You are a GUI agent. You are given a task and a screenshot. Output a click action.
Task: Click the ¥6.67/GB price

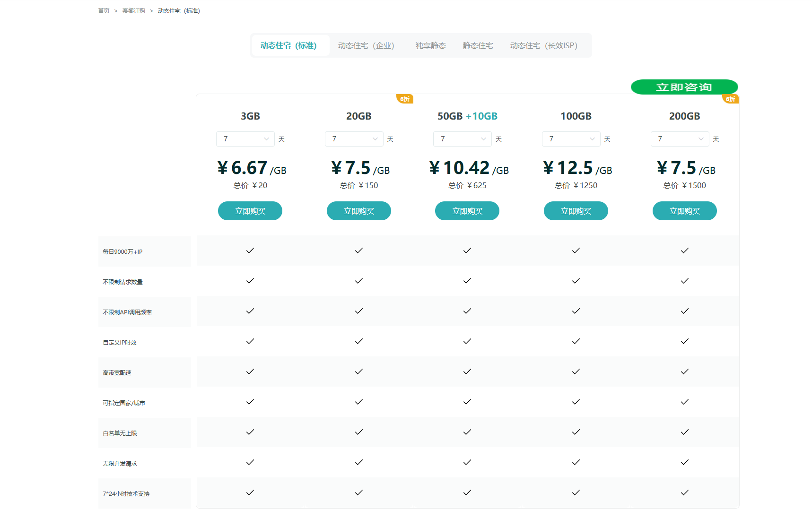(252, 168)
